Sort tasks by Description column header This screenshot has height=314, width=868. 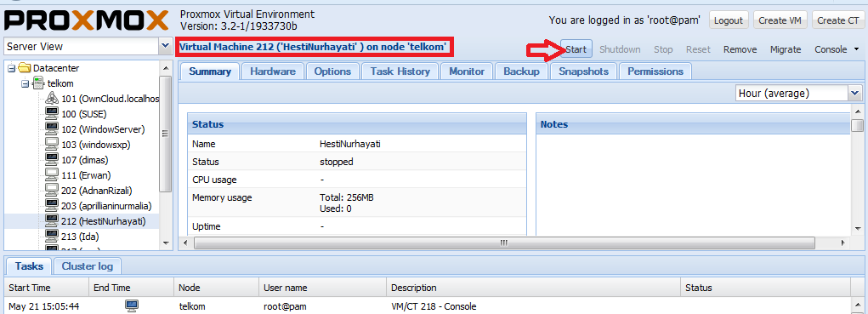point(533,288)
